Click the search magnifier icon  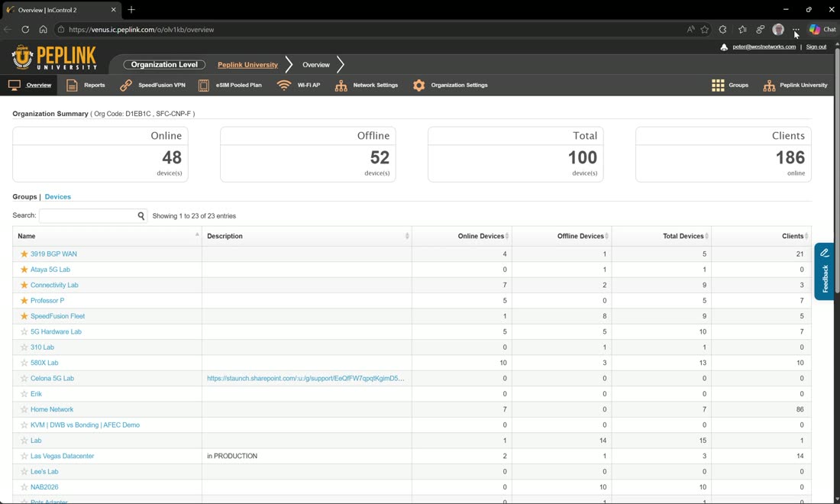click(x=141, y=216)
